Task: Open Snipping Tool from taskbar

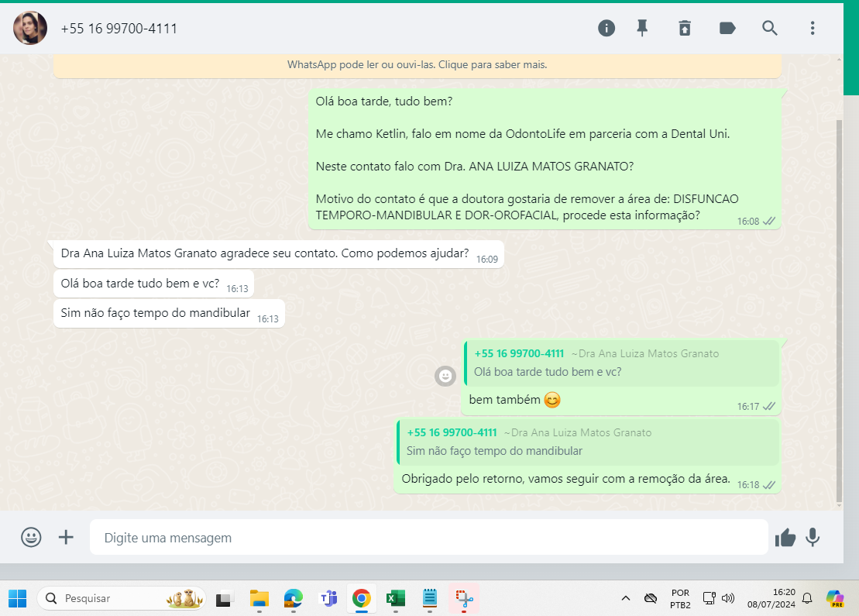Action: click(464, 598)
